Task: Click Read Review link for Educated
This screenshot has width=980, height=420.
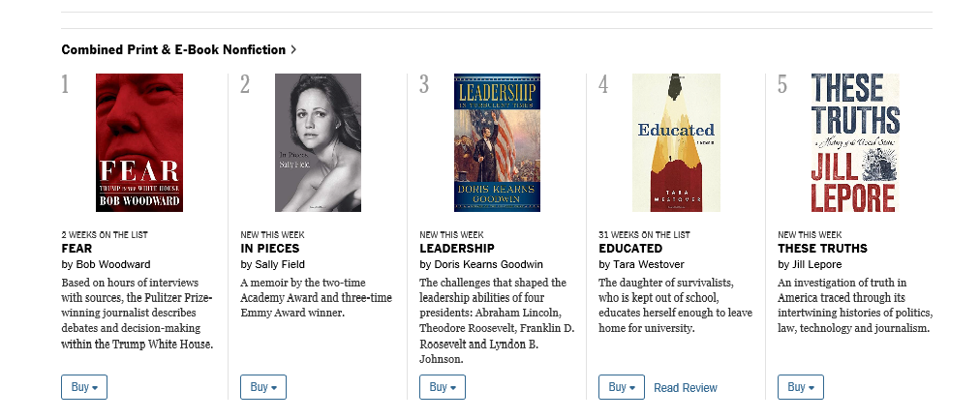Action: coord(686,388)
